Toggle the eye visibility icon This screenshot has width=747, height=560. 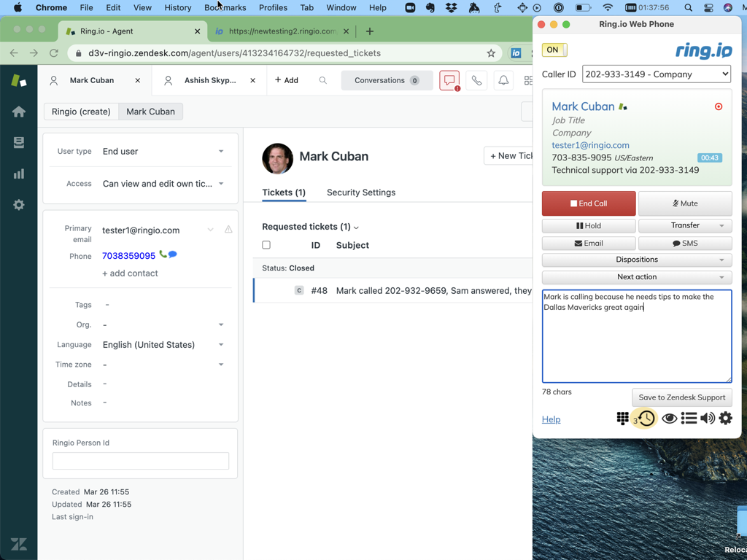click(669, 419)
